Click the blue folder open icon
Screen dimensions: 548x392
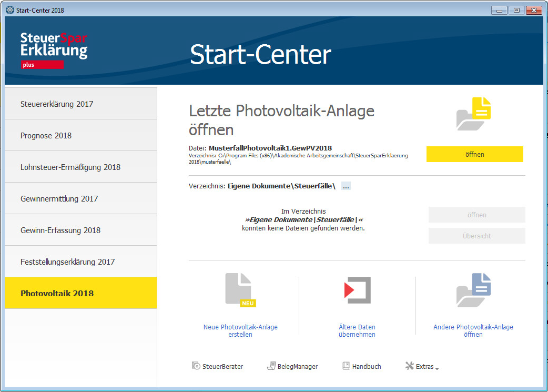point(473,290)
